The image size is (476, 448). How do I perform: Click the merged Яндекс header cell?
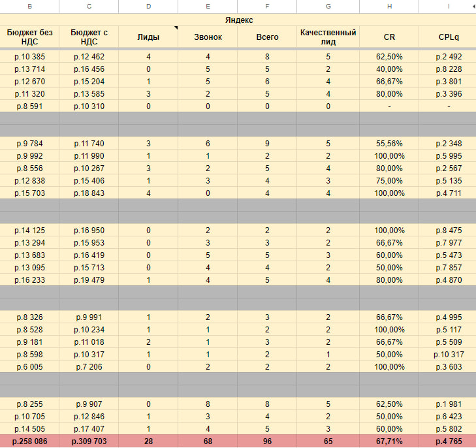tap(238, 20)
